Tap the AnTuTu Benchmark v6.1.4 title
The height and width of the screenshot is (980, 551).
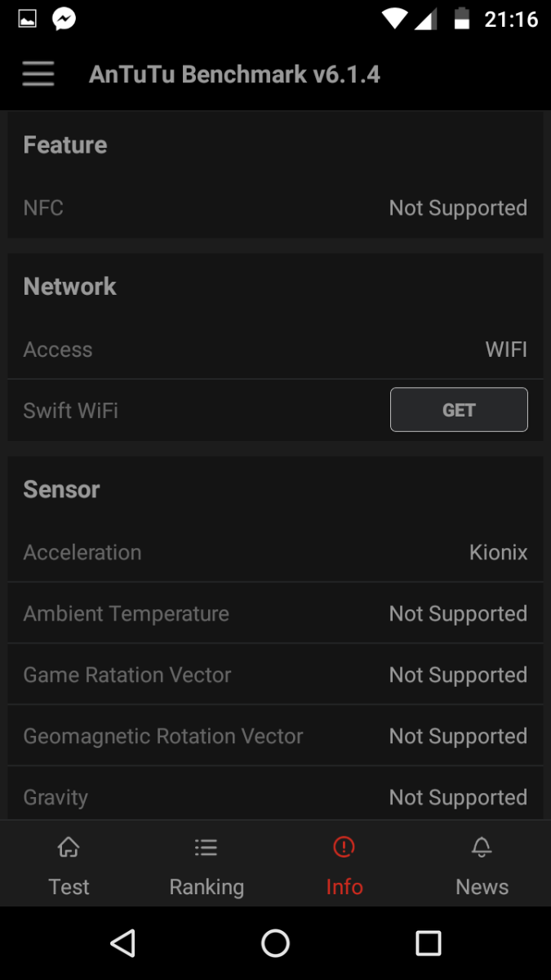(x=234, y=74)
